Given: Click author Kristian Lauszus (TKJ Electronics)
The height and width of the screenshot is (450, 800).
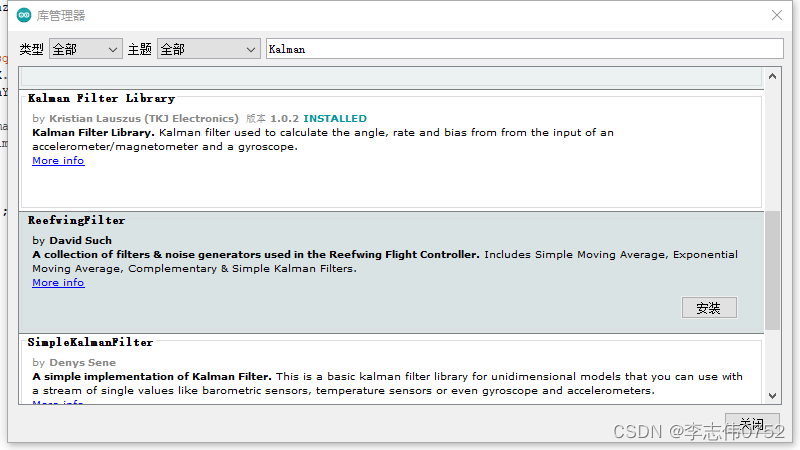Looking at the screenshot, I should 144,118.
